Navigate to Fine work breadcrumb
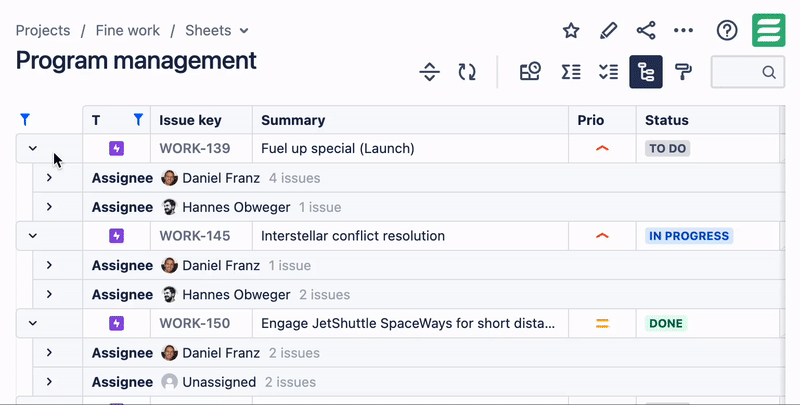The image size is (800, 405). (128, 31)
